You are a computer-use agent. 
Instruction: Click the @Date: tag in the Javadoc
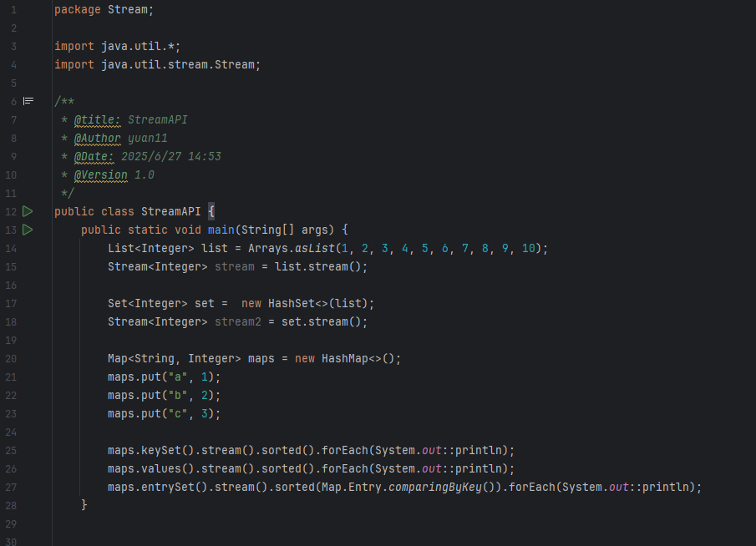coord(94,157)
